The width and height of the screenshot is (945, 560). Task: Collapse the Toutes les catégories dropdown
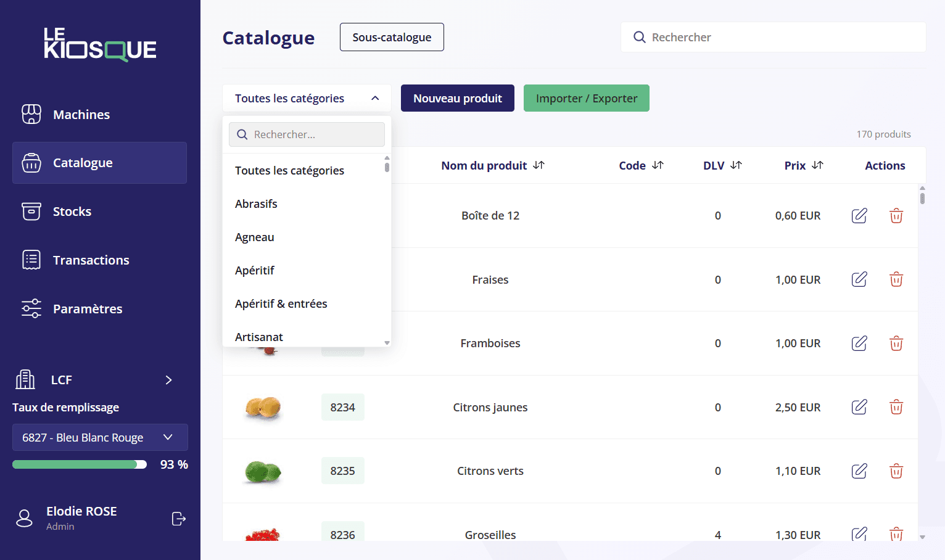click(x=307, y=98)
